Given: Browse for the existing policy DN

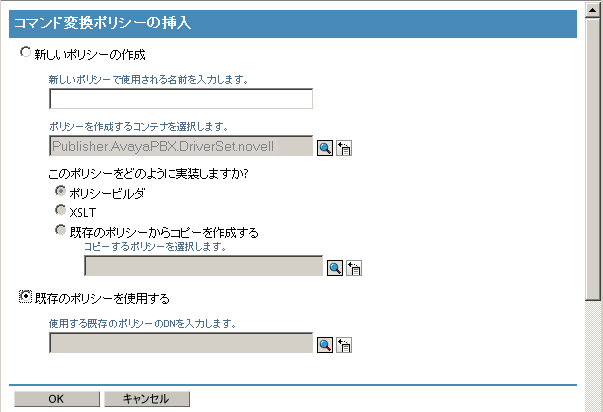Looking at the screenshot, I should [324, 345].
